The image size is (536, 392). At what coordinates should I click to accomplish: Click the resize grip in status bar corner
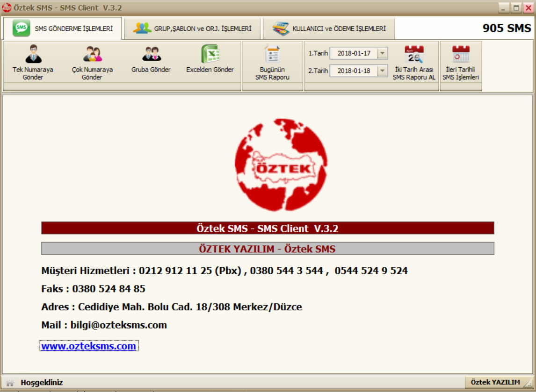point(529,384)
